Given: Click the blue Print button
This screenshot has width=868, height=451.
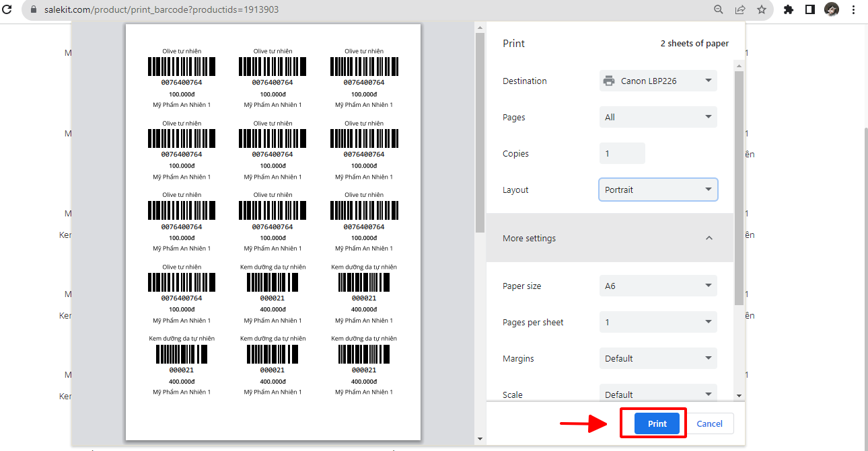Looking at the screenshot, I should (x=657, y=423).
